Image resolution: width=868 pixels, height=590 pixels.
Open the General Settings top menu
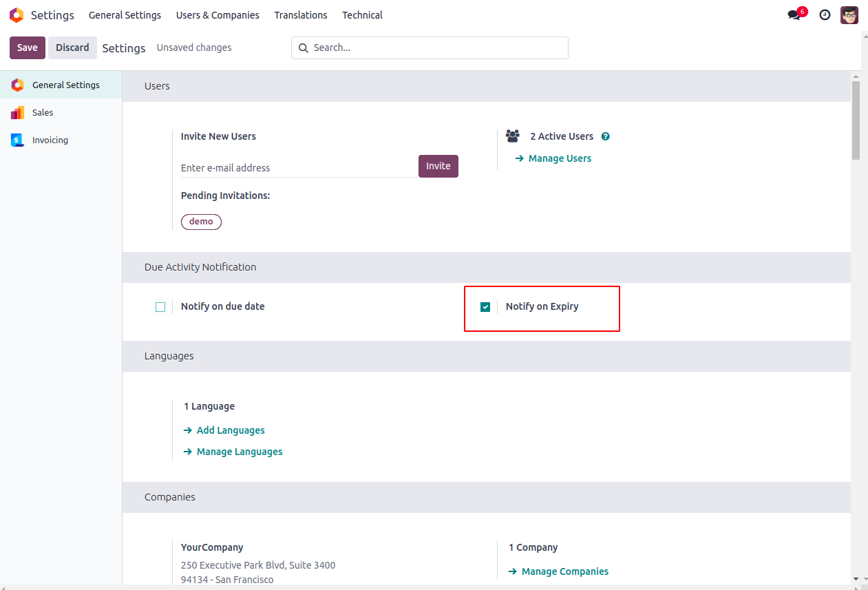click(125, 15)
